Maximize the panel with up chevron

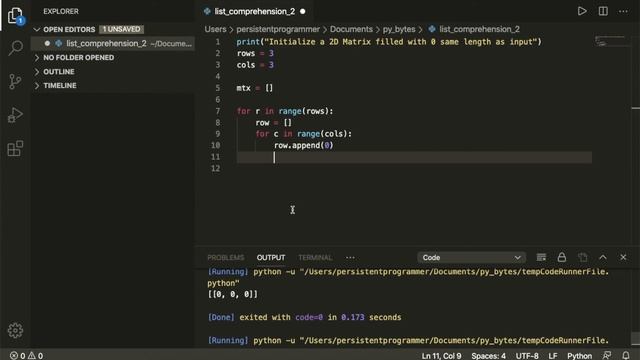603,257
